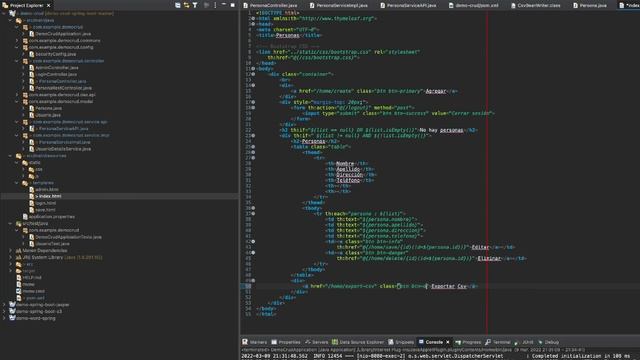Image resolution: width=640 pixels, height=360 pixels.
Task: Open the Snippets view tab
Action: [401, 342]
